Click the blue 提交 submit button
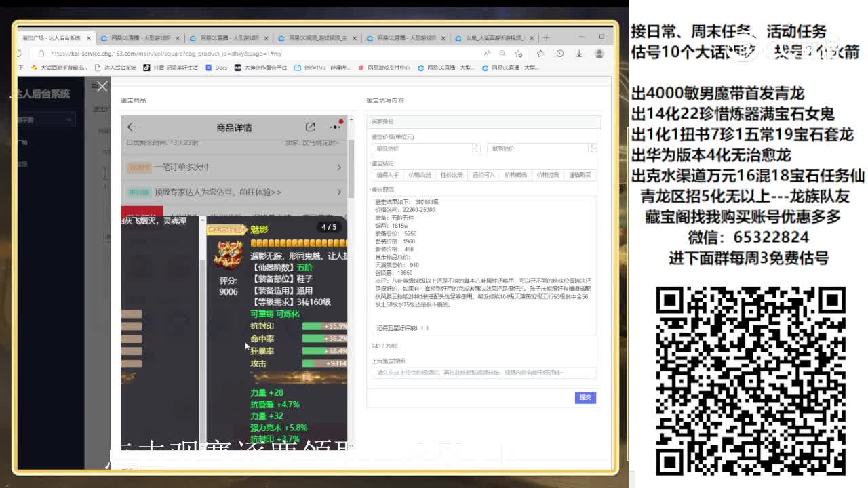This screenshot has width=868, height=488. point(585,398)
